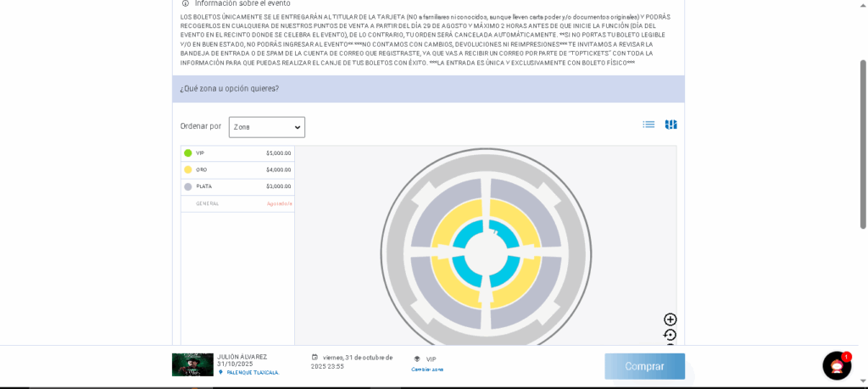Click the Julión Álvarez event thumbnail

192,364
